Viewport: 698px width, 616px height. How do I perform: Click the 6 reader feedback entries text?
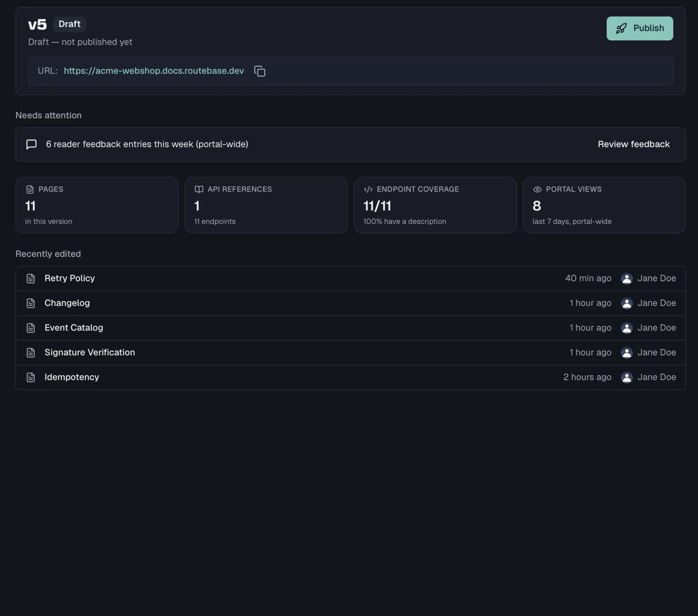click(147, 144)
